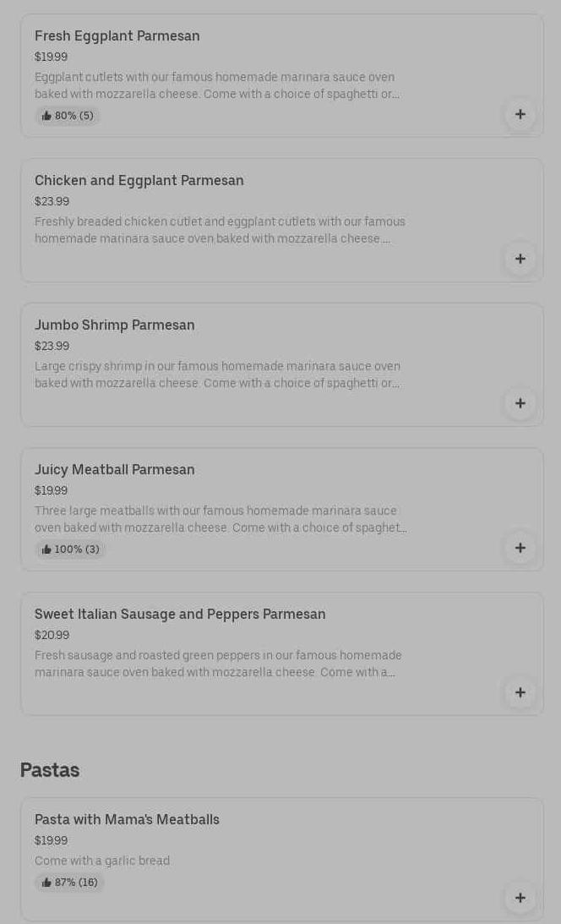Select the Juicy Meatball Parmesan title
The width and height of the screenshot is (561, 924).
coord(115,469)
